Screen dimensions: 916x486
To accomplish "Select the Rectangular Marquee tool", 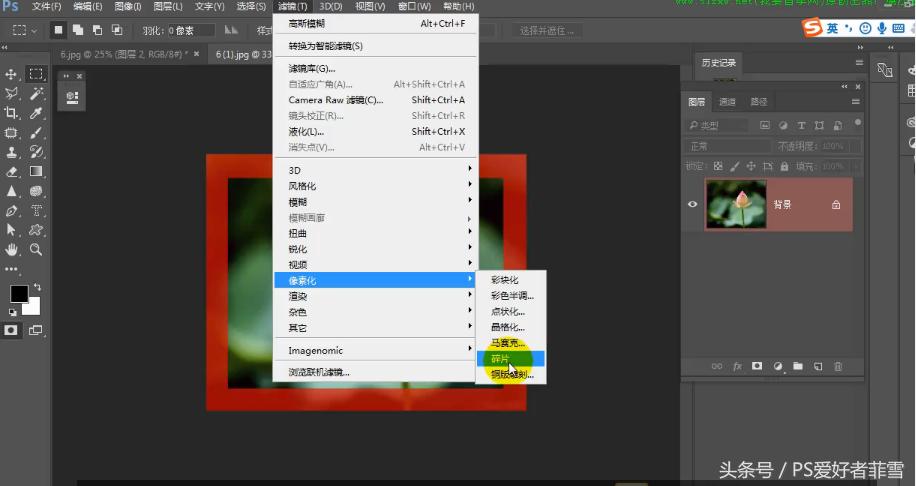I will tap(36, 74).
